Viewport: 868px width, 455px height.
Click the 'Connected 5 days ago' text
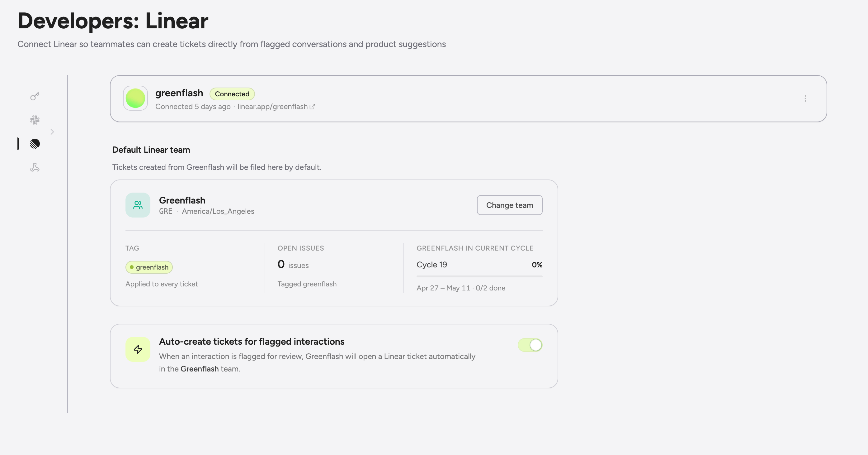pyautogui.click(x=193, y=107)
